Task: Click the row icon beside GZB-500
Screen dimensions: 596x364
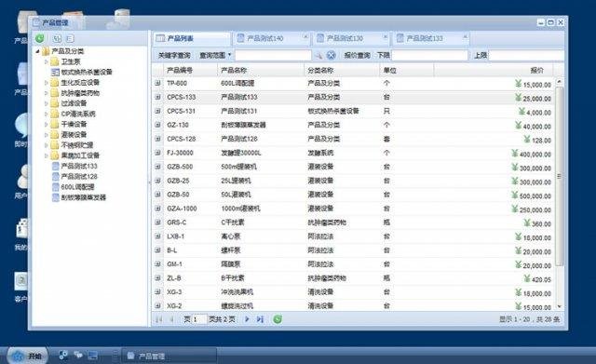Action: (x=157, y=167)
